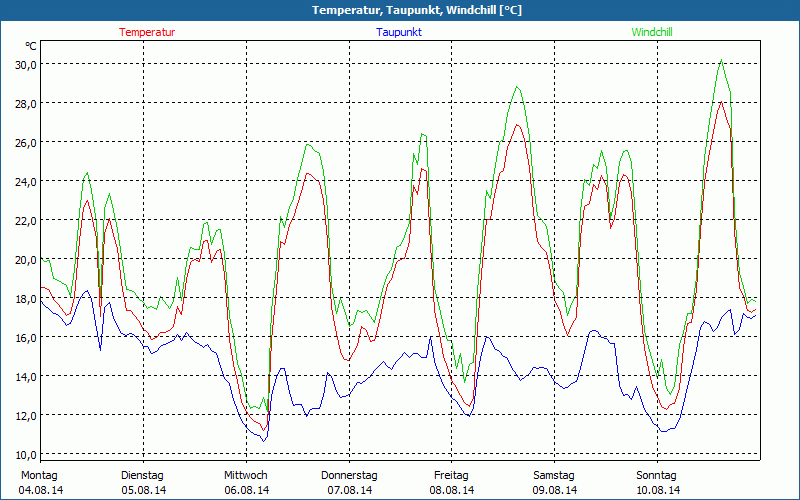Screen dimensions: 800x500
Task: Click the 07.08.14 date label
Action: tap(349, 490)
